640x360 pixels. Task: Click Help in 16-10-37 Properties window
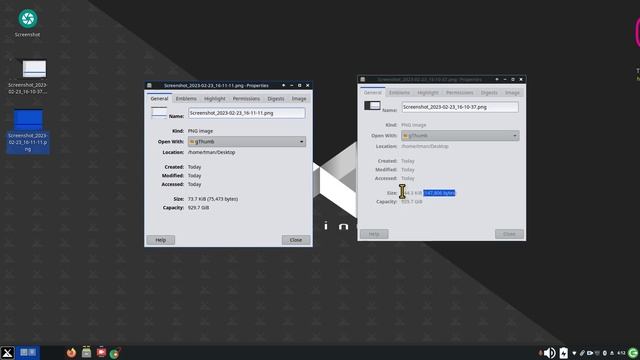pyautogui.click(x=374, y=234)
